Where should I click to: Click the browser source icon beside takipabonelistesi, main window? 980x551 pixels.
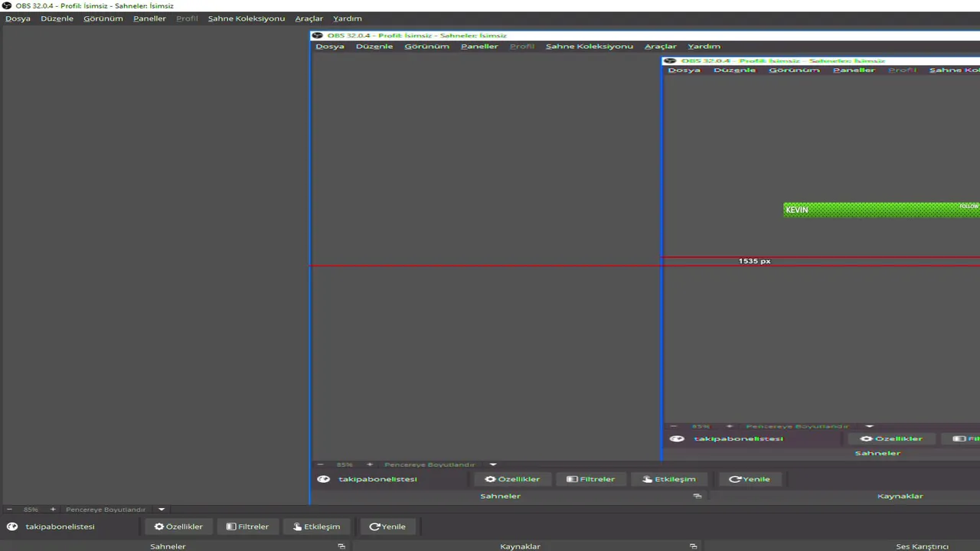tap(12, 527)
